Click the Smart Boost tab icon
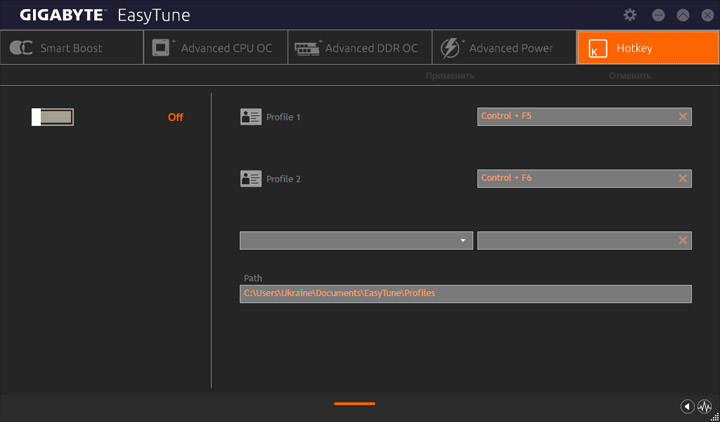Image resolution: width=720 pixels, height=422 pixels. point(21,48)
